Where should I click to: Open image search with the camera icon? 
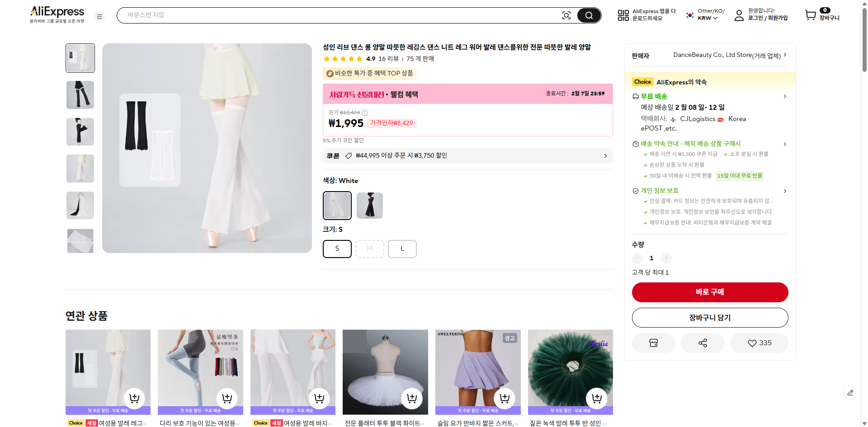point(566,15)
